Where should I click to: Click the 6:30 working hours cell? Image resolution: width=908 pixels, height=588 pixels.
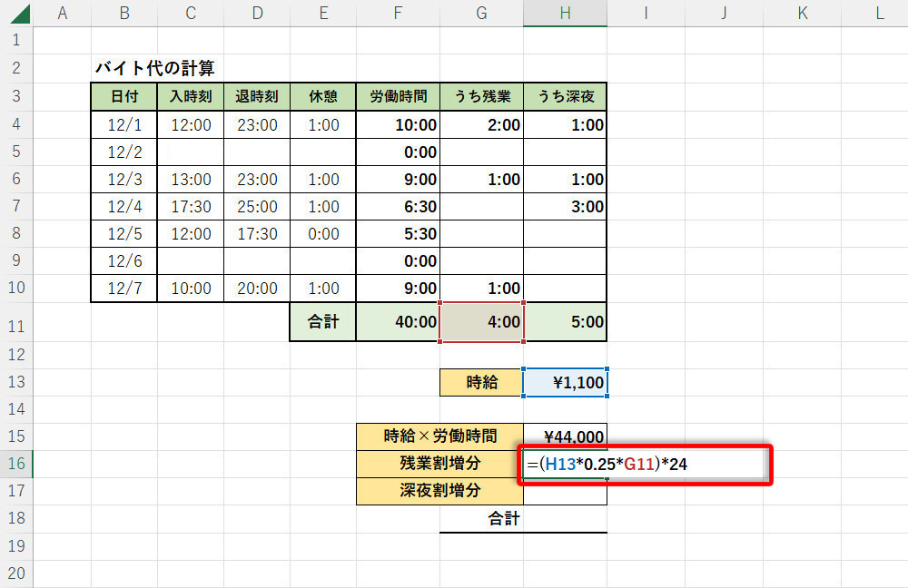398,206
